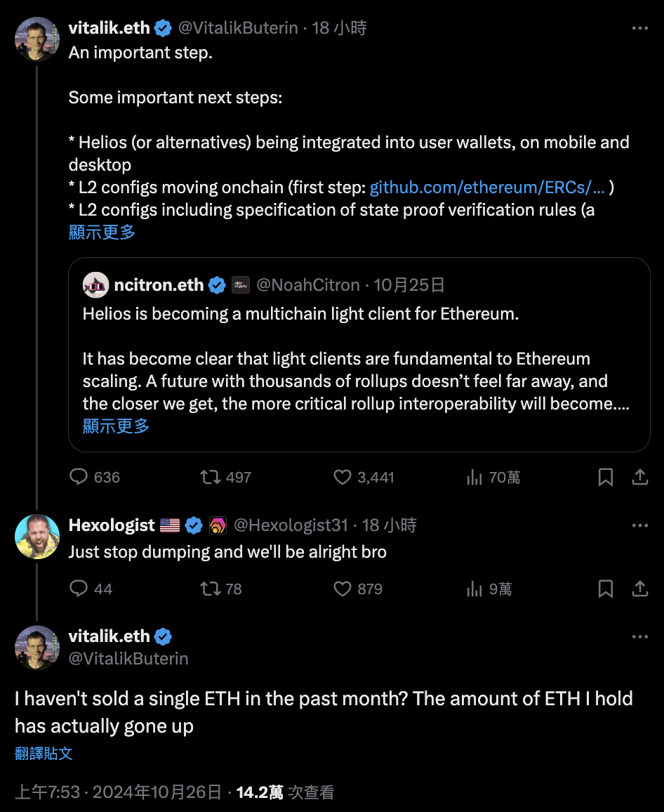Open more options on Vitalik's top post
This screenshot has width=664, height=812.
click(640, 28)
